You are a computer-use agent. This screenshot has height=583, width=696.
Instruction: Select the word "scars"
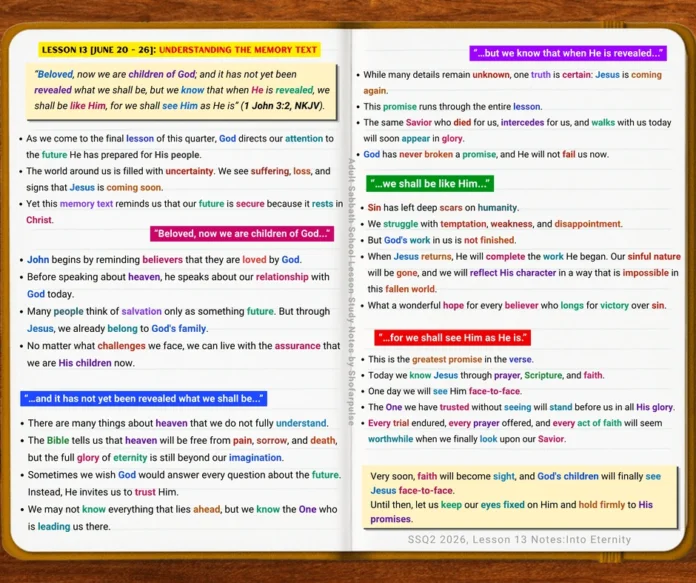pos(451,208)
